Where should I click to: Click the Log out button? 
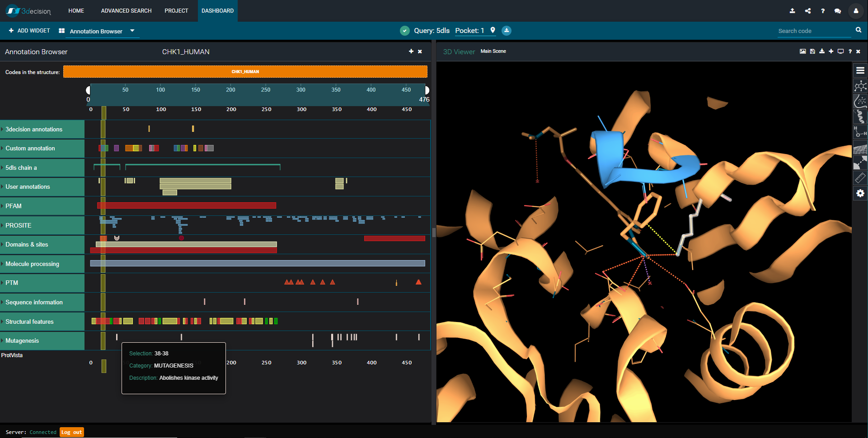coord(71,432)
